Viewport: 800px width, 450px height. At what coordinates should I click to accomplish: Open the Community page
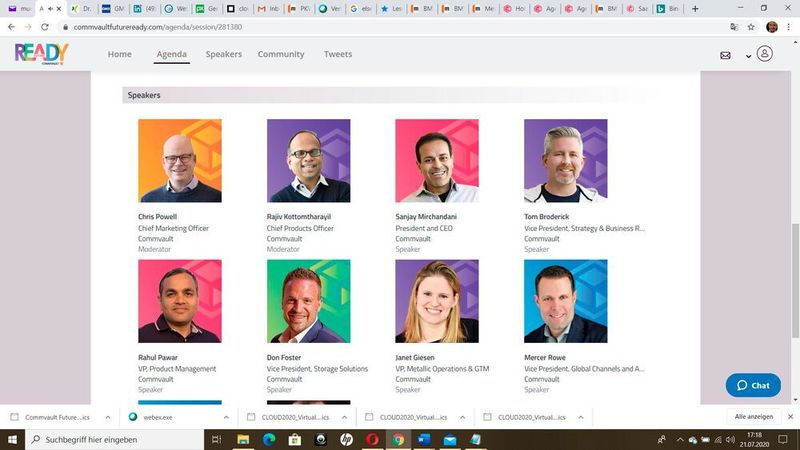[281, 54]
